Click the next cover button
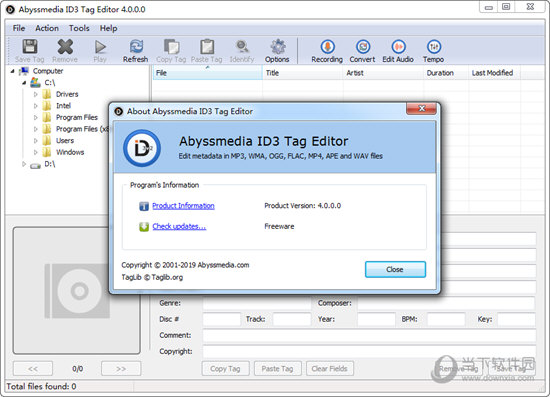Viewport: 550px width, 397px height. click(121, 369)
